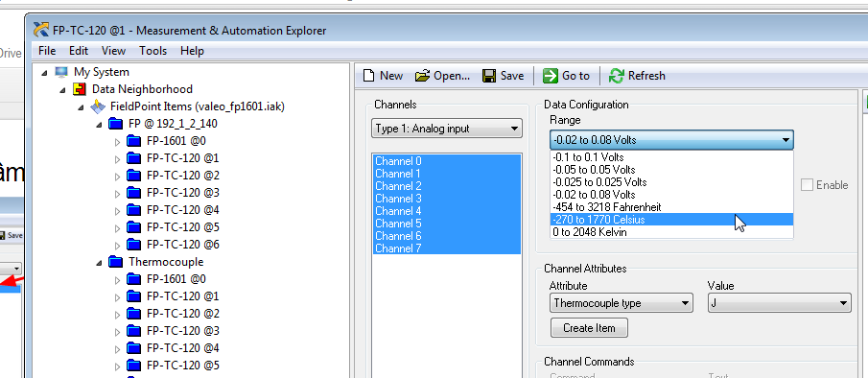This screenshot has width=868, height=378.
Task: Select FP-TC-120 @5 under FP @ 192_1_2_140
Action: [x=183, y=227]
